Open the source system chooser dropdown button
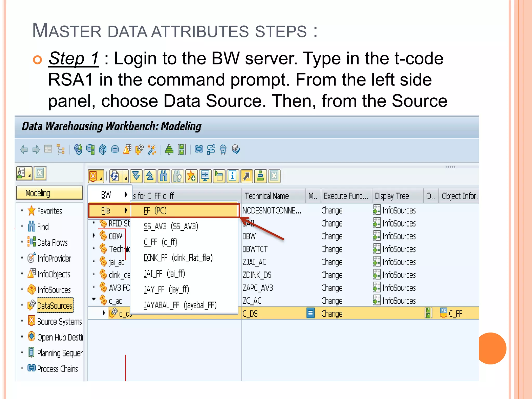This screenshot has width=532, height=399. [96, 177]
